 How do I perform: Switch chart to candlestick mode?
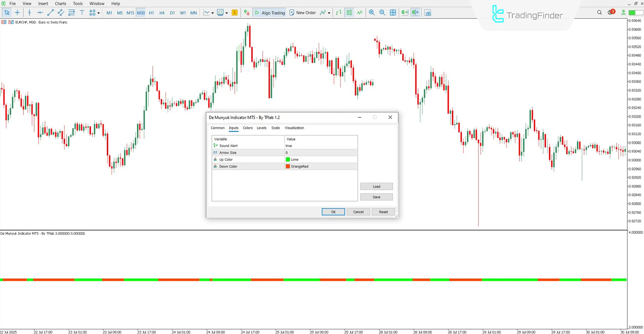(x=349, y=12)
